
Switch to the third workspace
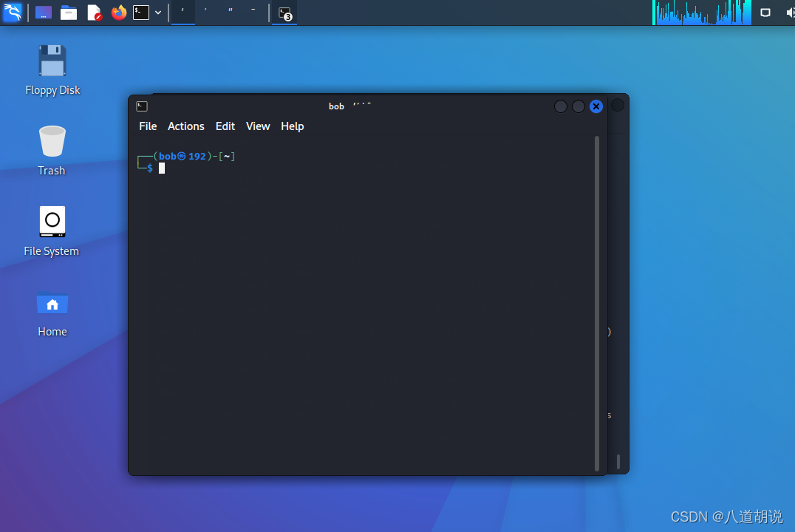[x=230, y=12]
